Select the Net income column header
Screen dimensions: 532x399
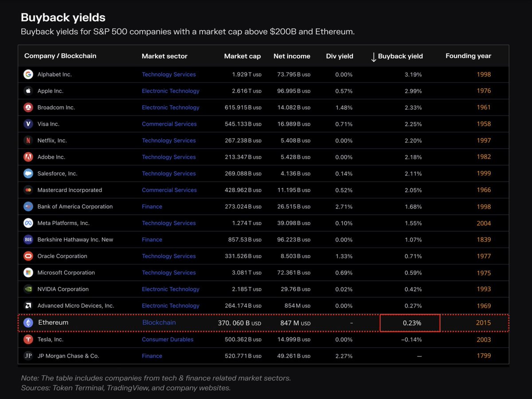[292, 56]
